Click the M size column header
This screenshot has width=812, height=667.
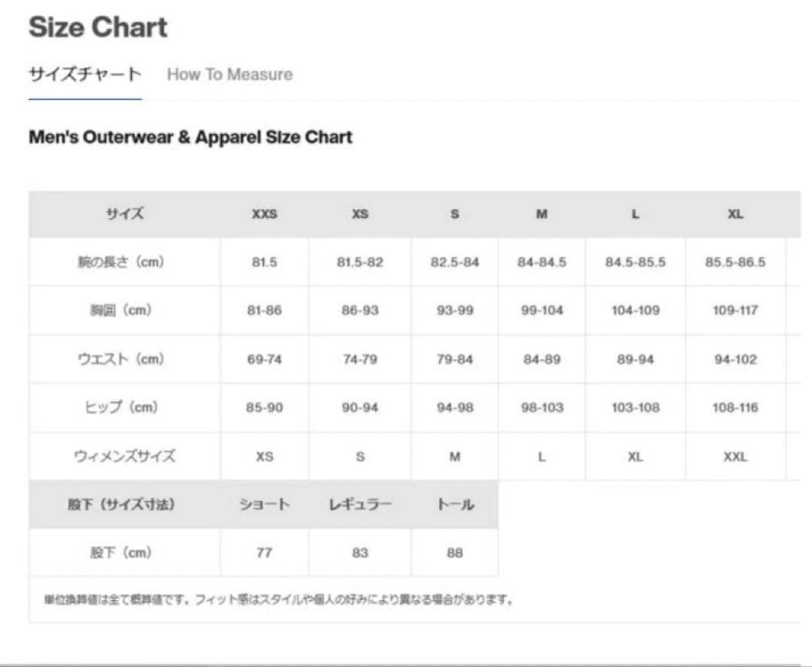click(x=541, y=214)
